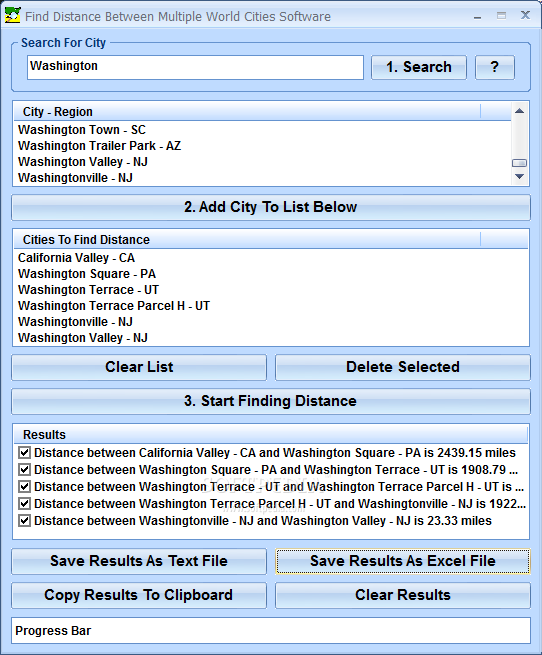Uncheck Washington Square to Washington Terrace result

click(x=24, y=470)
